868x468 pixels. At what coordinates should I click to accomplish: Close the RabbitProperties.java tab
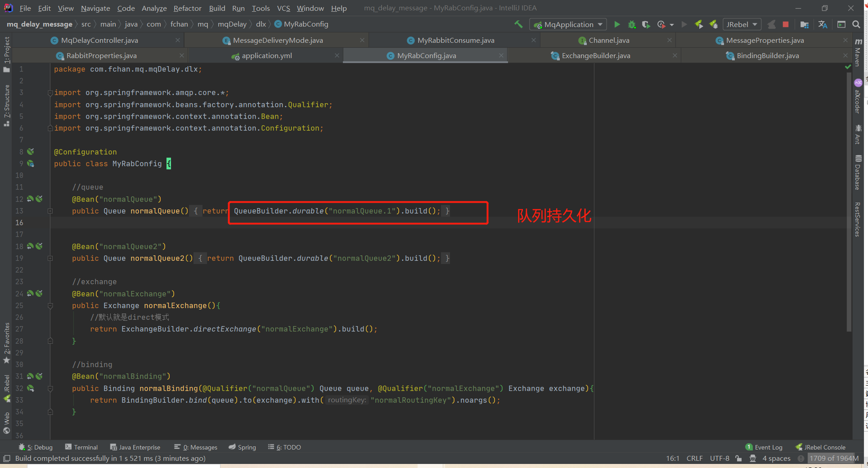181,55
